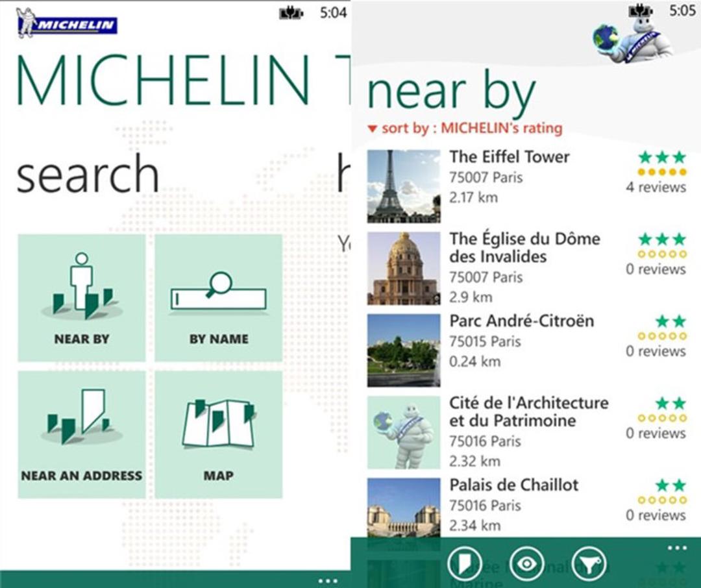Click the 0.24 km distance text
Screen dimensions: 701x588
click(474, 361)
